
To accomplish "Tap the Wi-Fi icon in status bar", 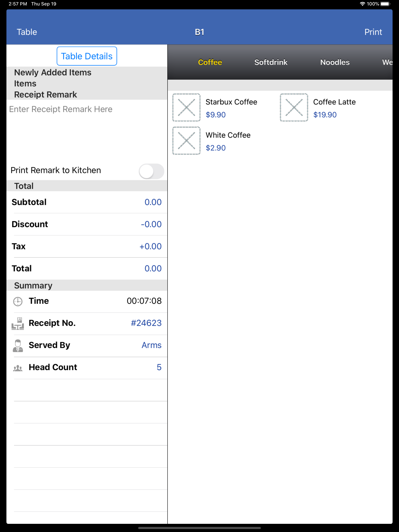I will pos(362,4).
